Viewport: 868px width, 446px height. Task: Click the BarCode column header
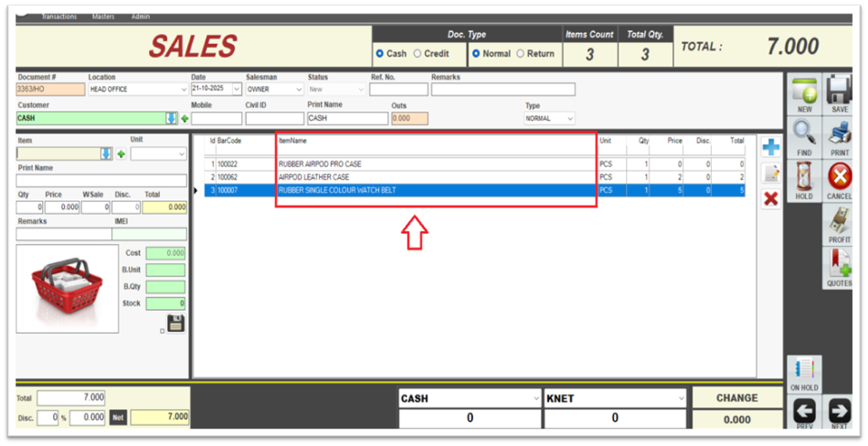point(229,142)
